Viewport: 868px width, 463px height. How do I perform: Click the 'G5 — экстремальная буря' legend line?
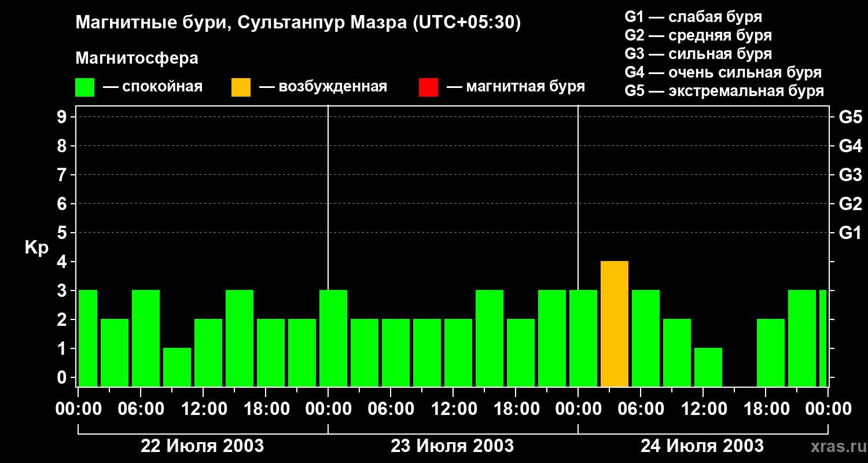[724, 91]
